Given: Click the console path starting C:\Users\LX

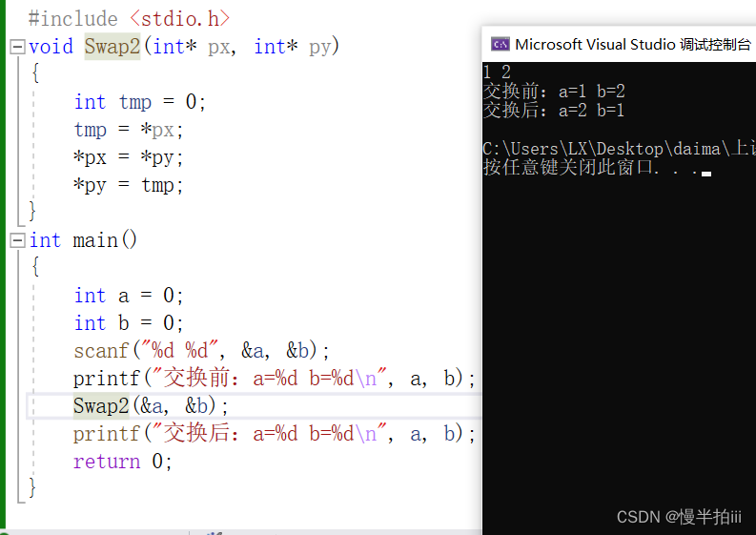Looking at the screenshot, I should click(x=619, y=149).
